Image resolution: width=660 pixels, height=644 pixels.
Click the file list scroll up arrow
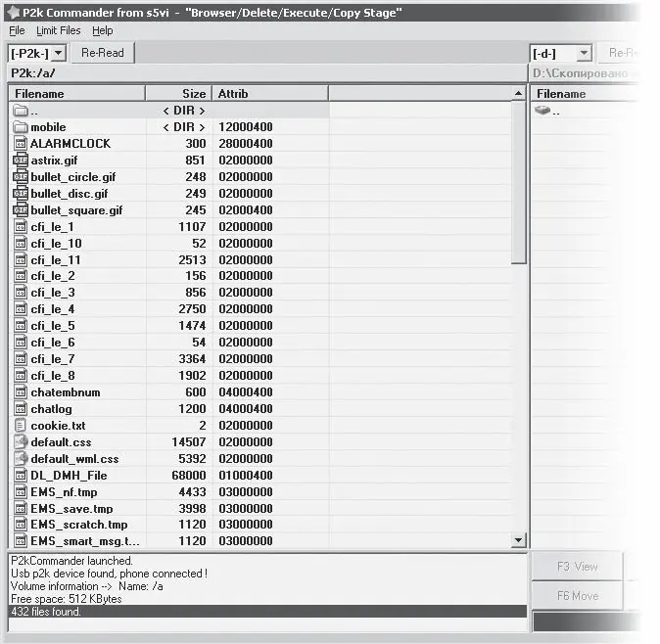519,93
